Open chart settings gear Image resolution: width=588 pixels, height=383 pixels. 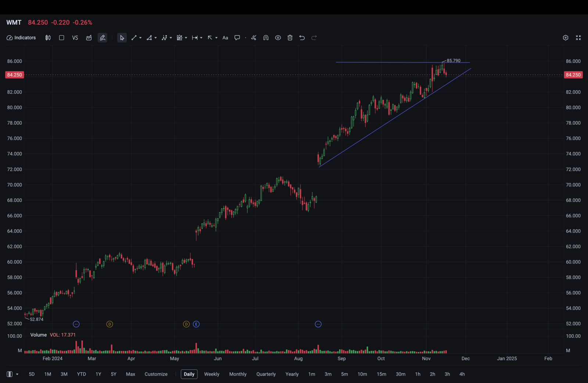[x=566, y=38]
